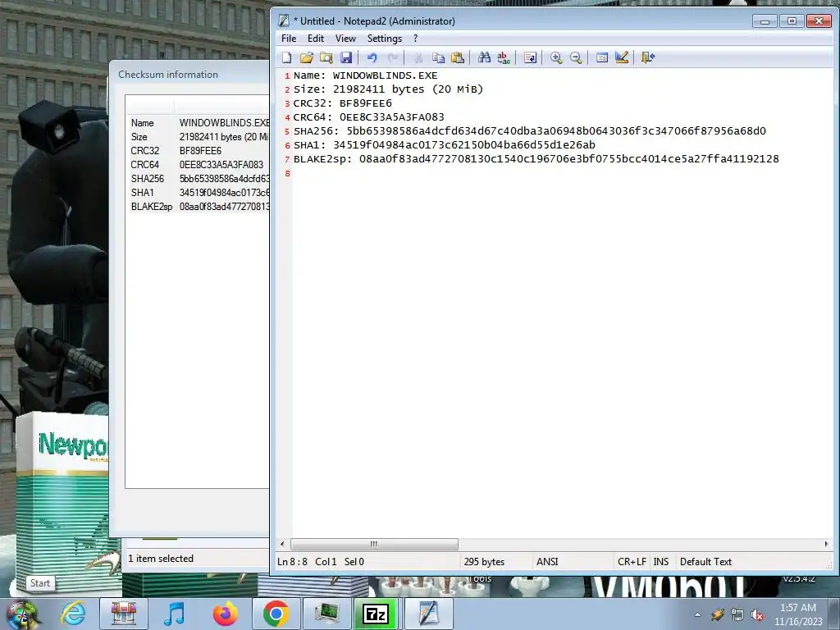Click the 295 bytes status field
This screenshot has width=840, height=630.
point(484,562)
